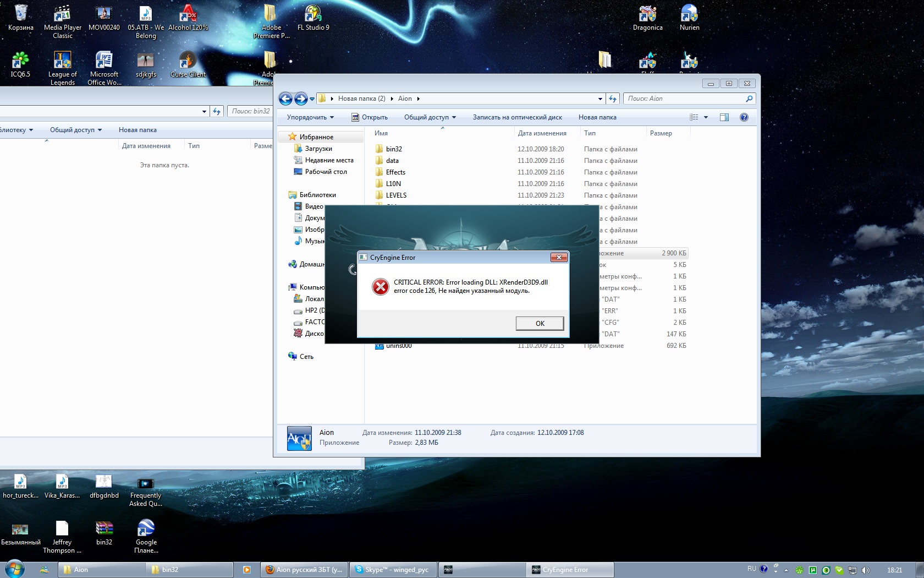Click volume speaker icon in system tray

(865, 570)
